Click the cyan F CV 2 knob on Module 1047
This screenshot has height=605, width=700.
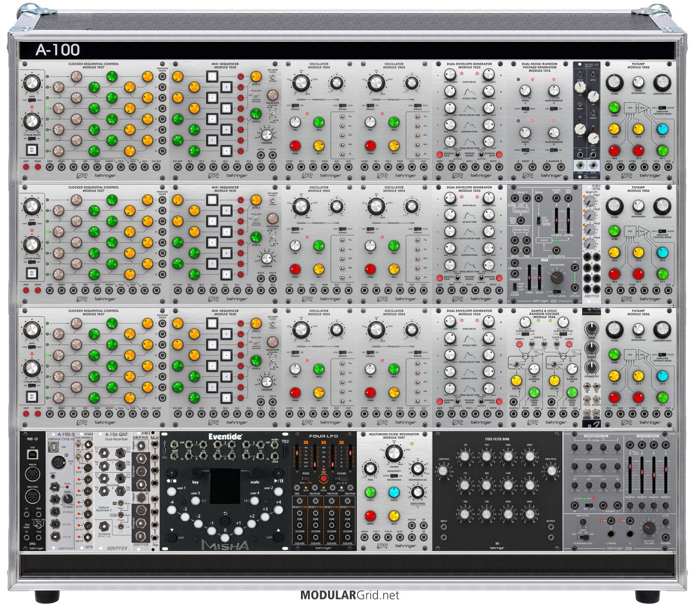pyautogui.click(x=394, y=492)
